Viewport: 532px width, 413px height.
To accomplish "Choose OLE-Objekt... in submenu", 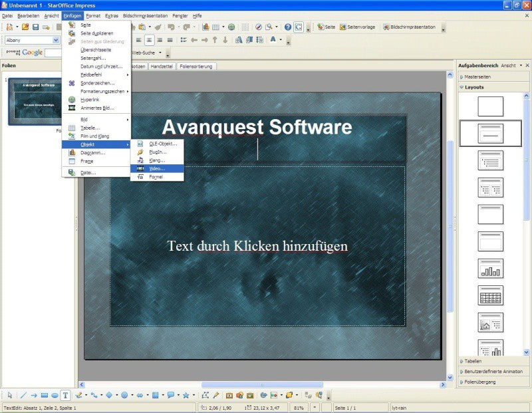I will pyautogui.click(x=157, y=144).
